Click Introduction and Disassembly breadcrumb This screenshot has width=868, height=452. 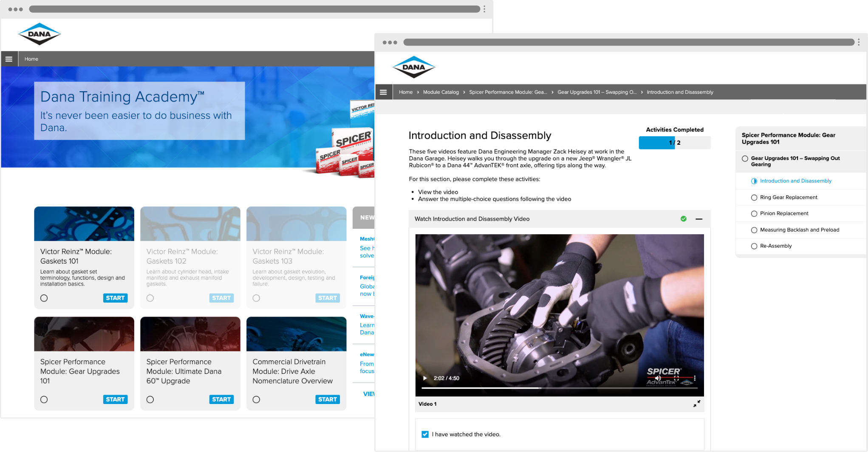[x=680, y=92]
